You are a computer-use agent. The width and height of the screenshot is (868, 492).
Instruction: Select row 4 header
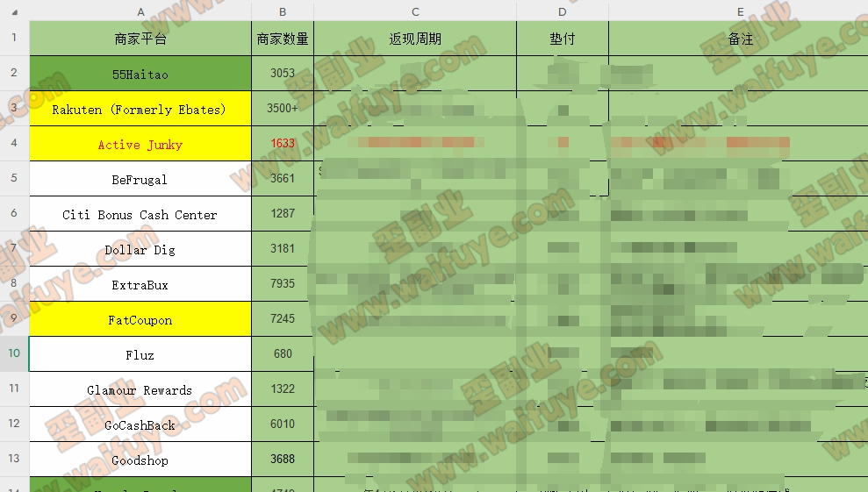click(14, 143)
